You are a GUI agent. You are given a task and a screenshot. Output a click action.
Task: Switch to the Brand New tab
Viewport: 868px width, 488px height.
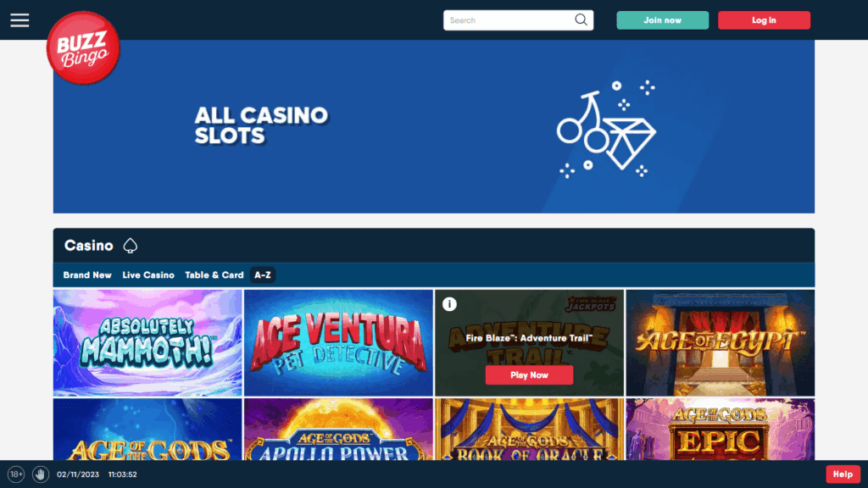pos(87,275)
